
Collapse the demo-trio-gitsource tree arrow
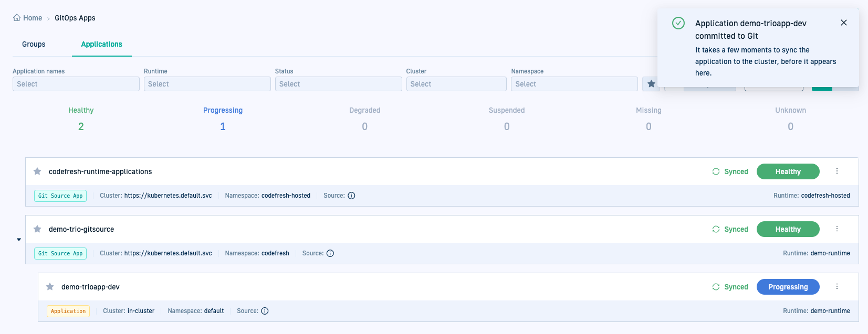(x=19, y=240)
